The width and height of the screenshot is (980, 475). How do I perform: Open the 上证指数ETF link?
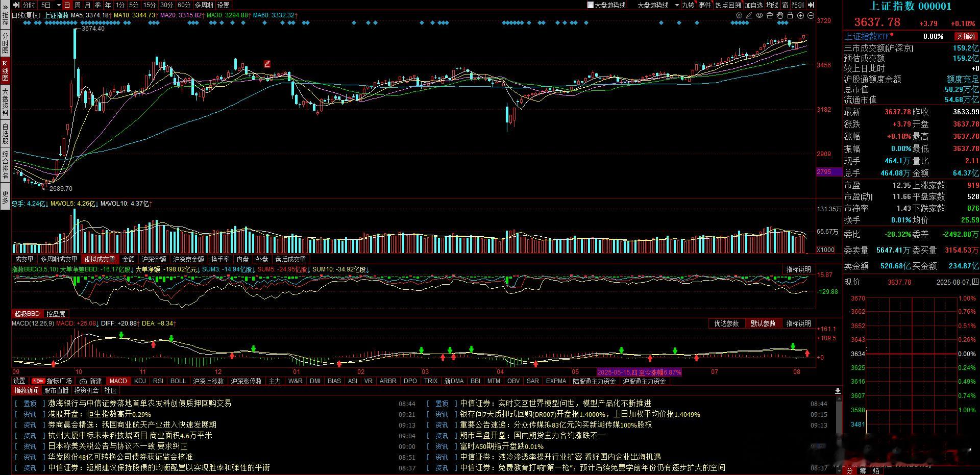click(867, 36)
